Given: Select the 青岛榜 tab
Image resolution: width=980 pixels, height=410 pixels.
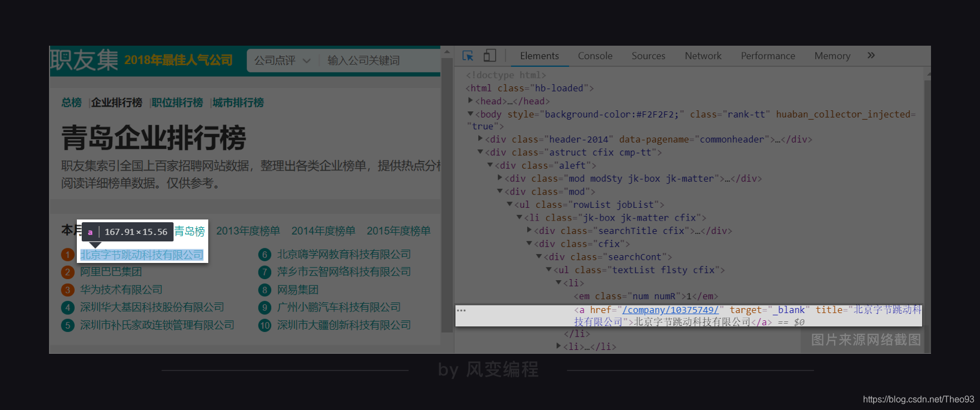Looking at the screenshot, I should point(190,231).
